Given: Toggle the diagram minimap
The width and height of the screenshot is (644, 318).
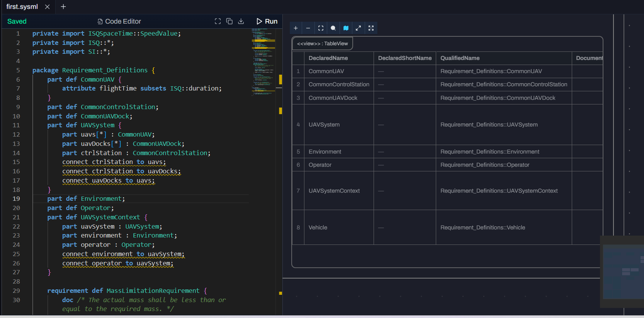Looking at the screenshot, I should 346,28.
